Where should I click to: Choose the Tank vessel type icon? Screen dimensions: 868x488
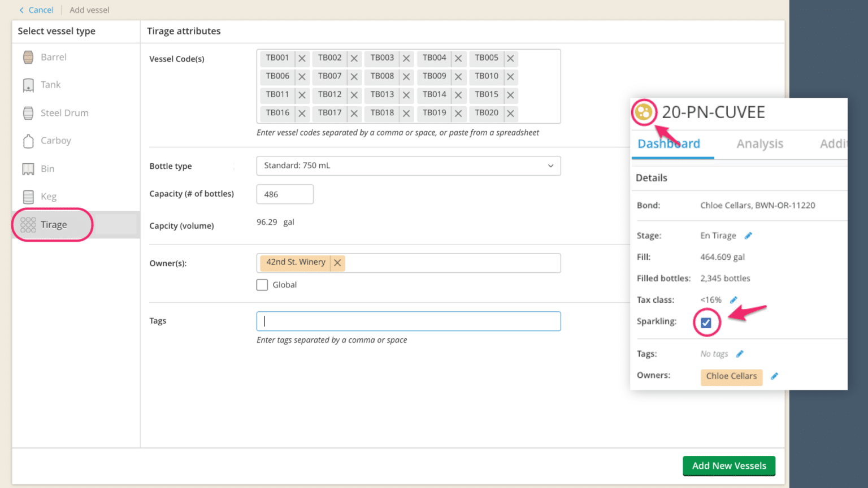[28, 85]
